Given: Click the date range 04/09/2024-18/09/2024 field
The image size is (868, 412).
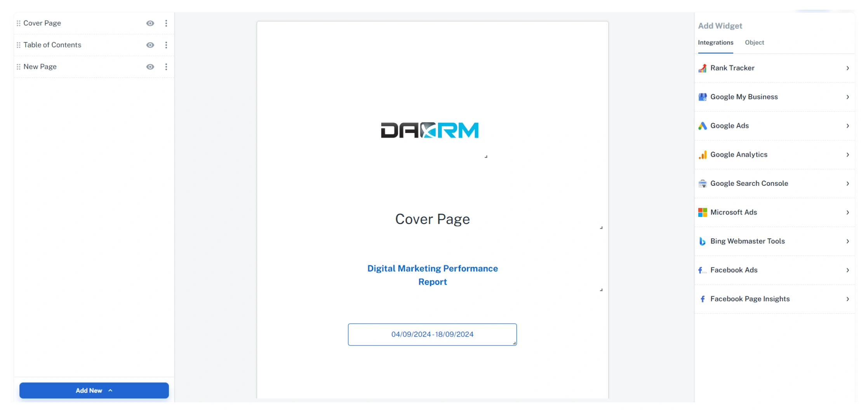Looking at the screenshot, I should (x=432, y=335).
